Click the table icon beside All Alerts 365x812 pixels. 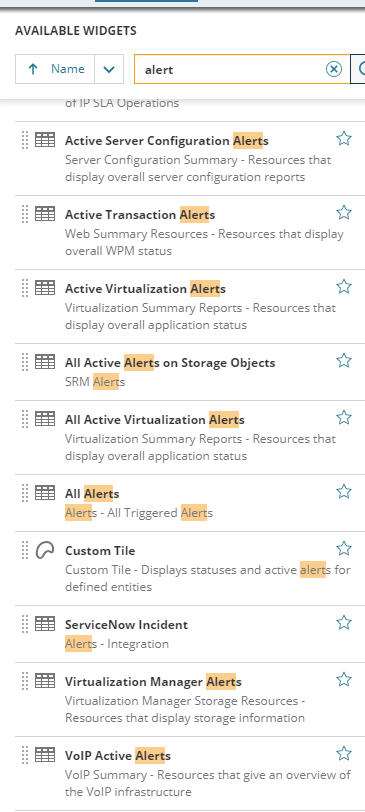click(x=45, y=492)
